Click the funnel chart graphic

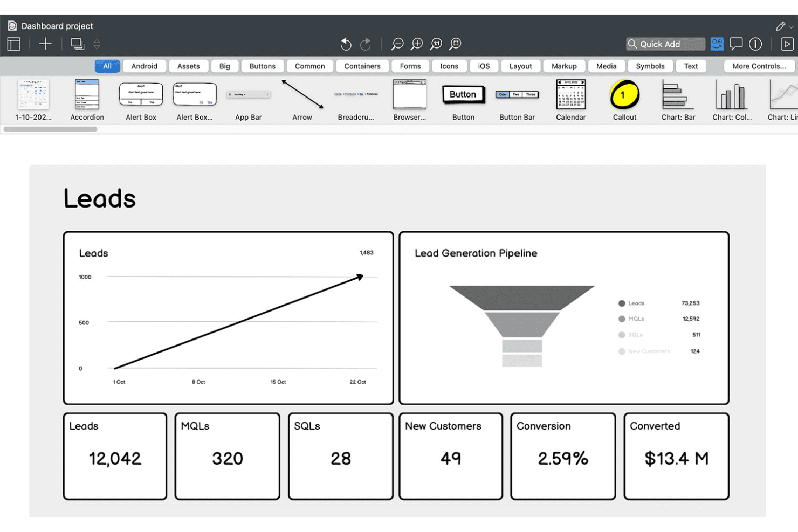click(x=522, y=326)
